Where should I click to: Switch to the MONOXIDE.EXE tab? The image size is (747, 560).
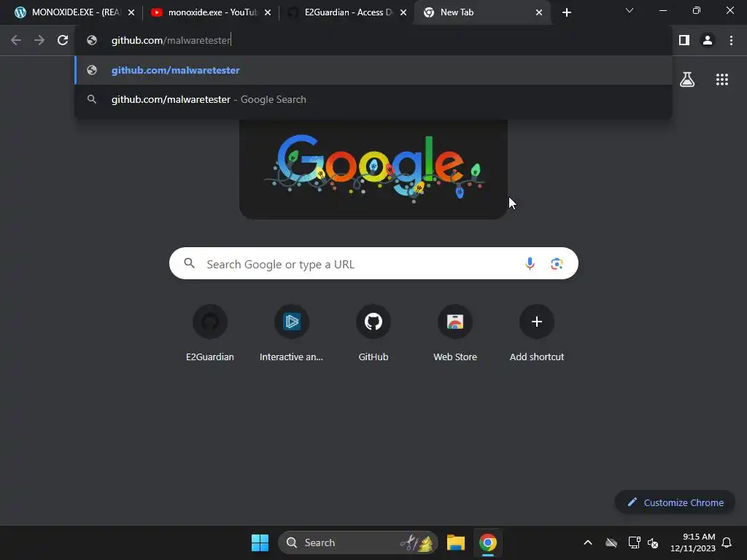pos(75,12)
